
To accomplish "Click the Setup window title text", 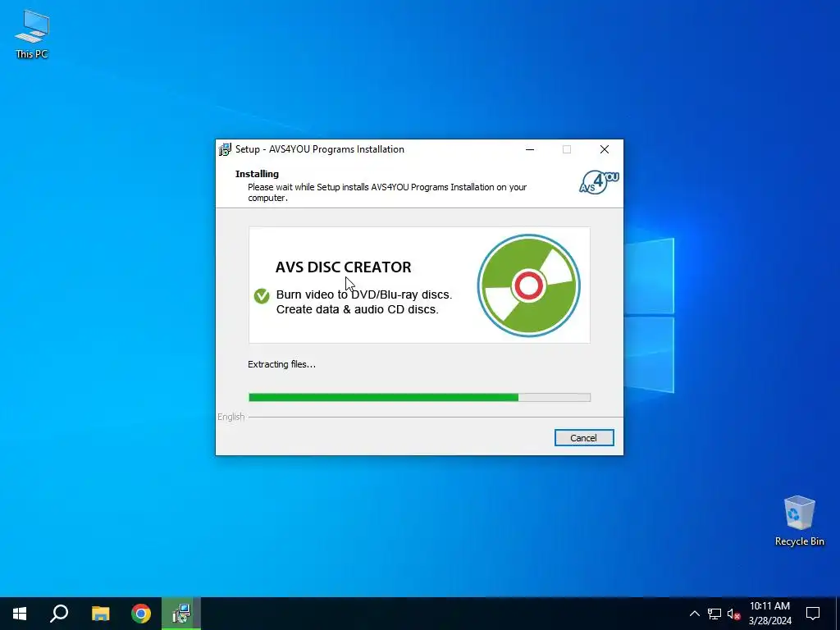I will coord(320,149).
